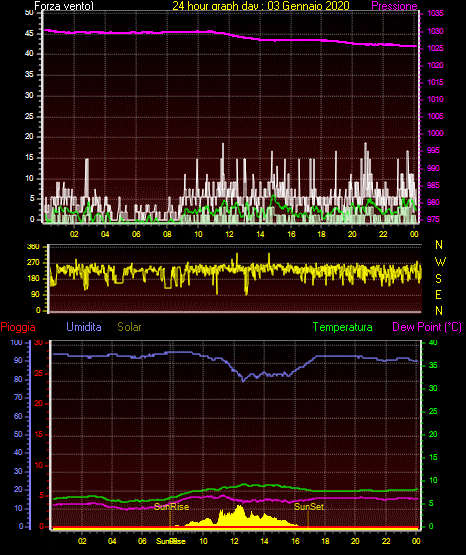Click wind direction axis value 180

33,279
